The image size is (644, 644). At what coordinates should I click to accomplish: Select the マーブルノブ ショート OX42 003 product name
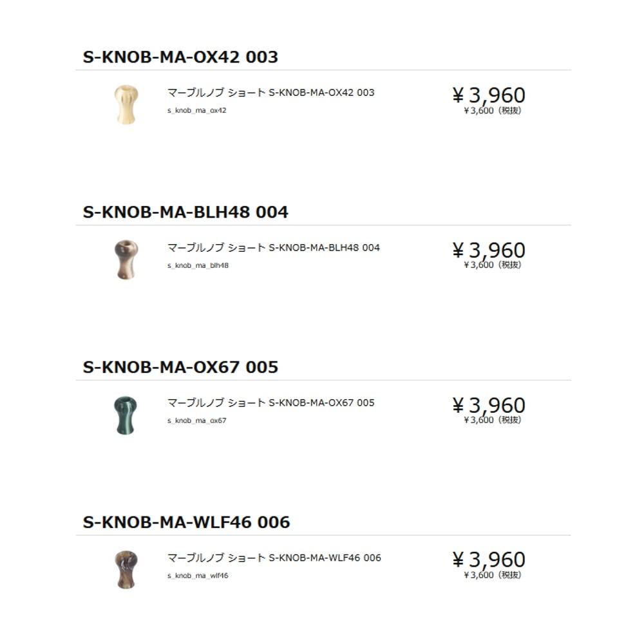(270, 93)
